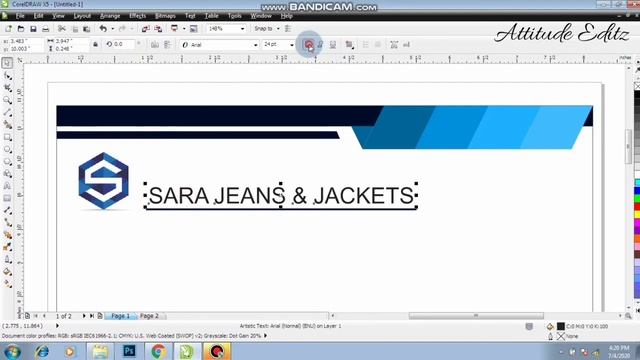Image resolution: width=640 pixels, height=360 pixels.
Task: Click the rotation angle input field
Action: point(124,44)
